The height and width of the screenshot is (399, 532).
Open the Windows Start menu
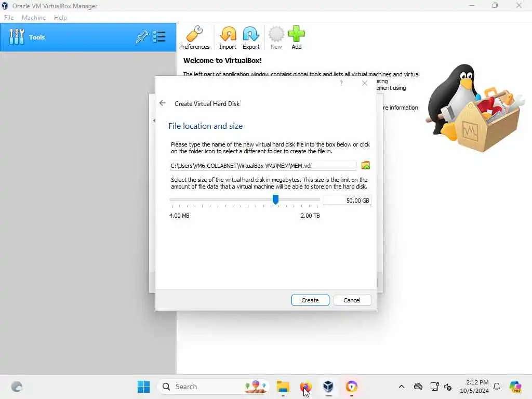[x=143, y=387]
